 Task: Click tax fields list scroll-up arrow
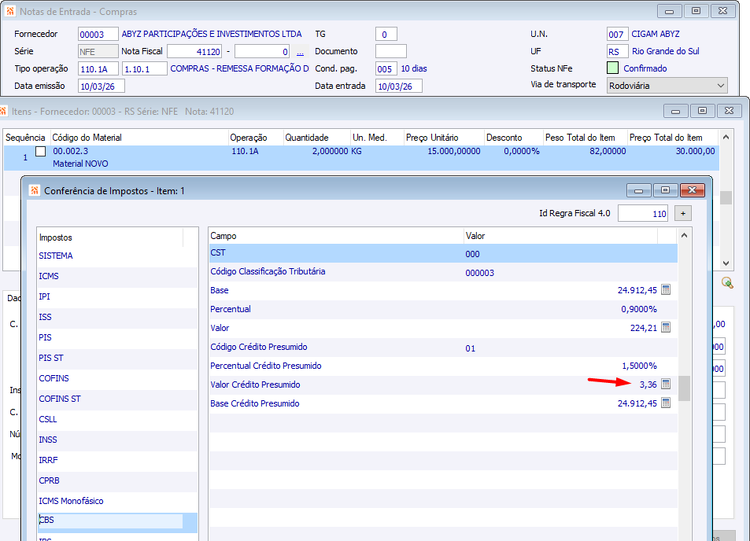[684, 235]
